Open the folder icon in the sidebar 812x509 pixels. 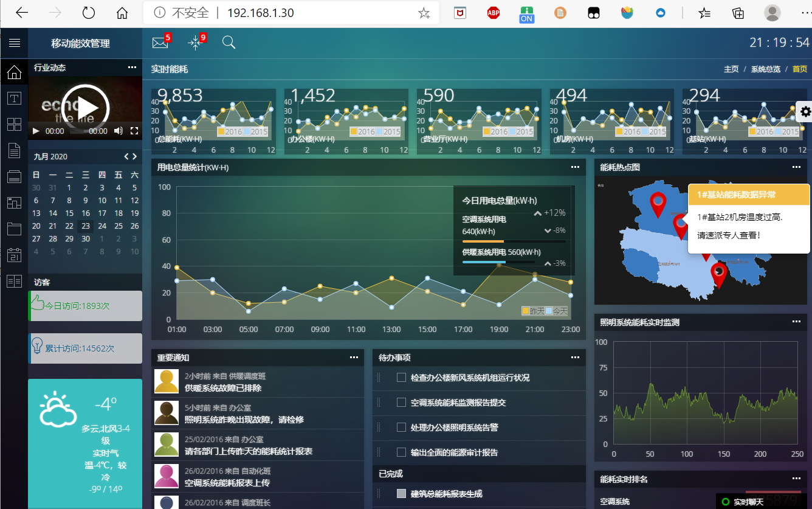(x=14, y=229)
